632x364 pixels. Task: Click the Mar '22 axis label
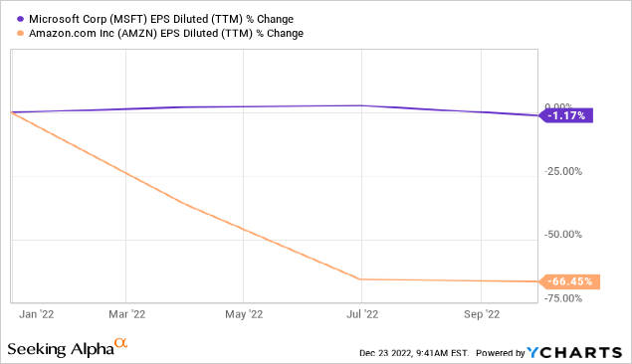click(x=127, y=314)
